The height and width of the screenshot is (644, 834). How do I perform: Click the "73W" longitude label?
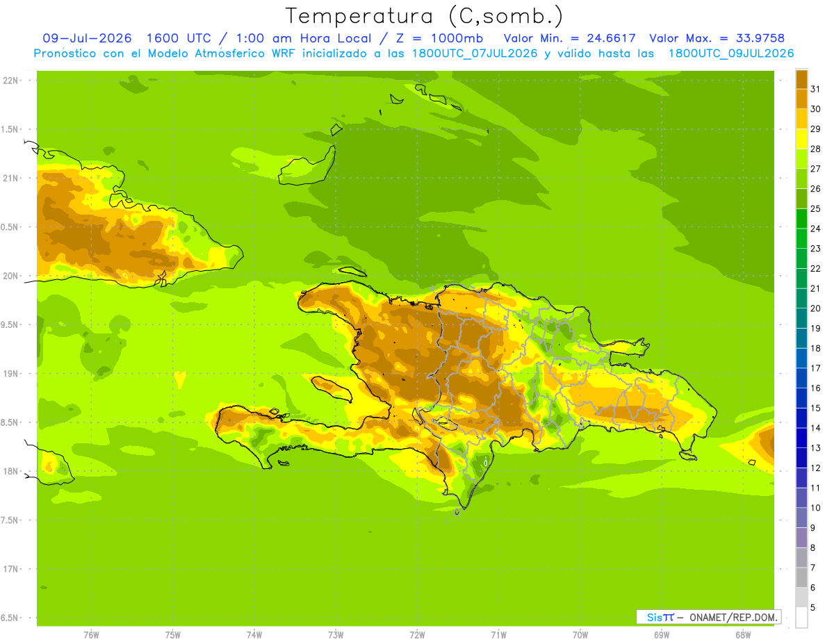click(336, 634)
